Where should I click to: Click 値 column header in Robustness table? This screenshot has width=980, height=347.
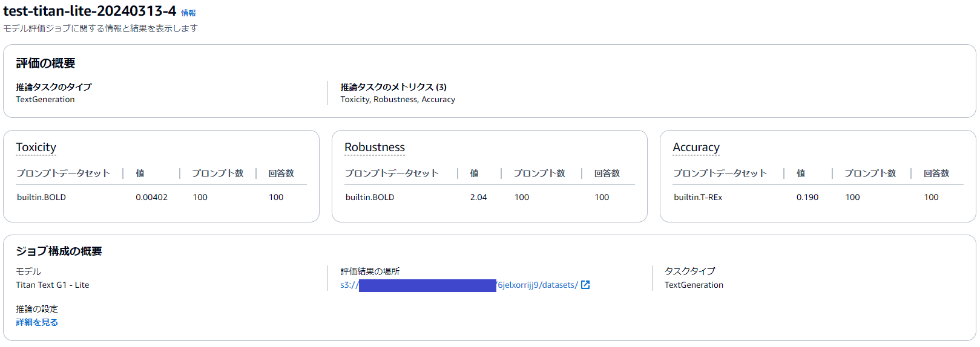pyautogui.click(x=474, y=173)
